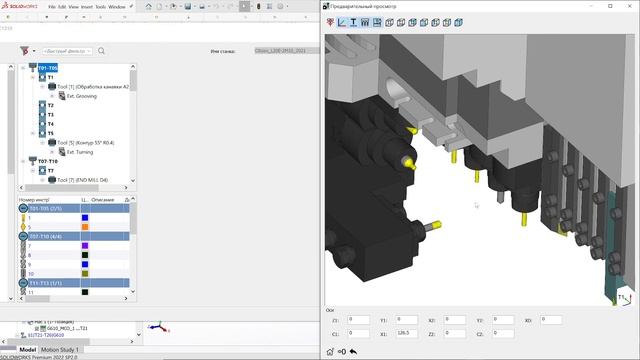Click the Z1 axis input field
The height and width of the screenshot is (360, 640).
(x=358, y=320)
